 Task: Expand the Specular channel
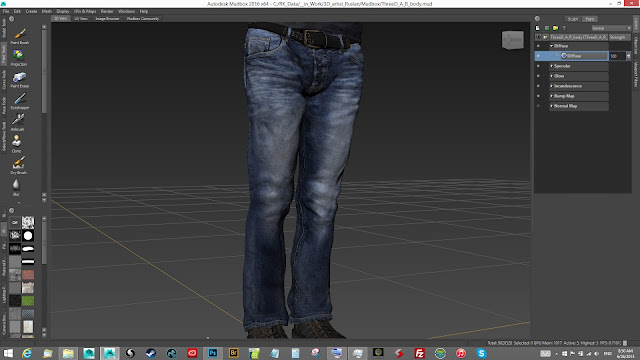pos(551,66)
